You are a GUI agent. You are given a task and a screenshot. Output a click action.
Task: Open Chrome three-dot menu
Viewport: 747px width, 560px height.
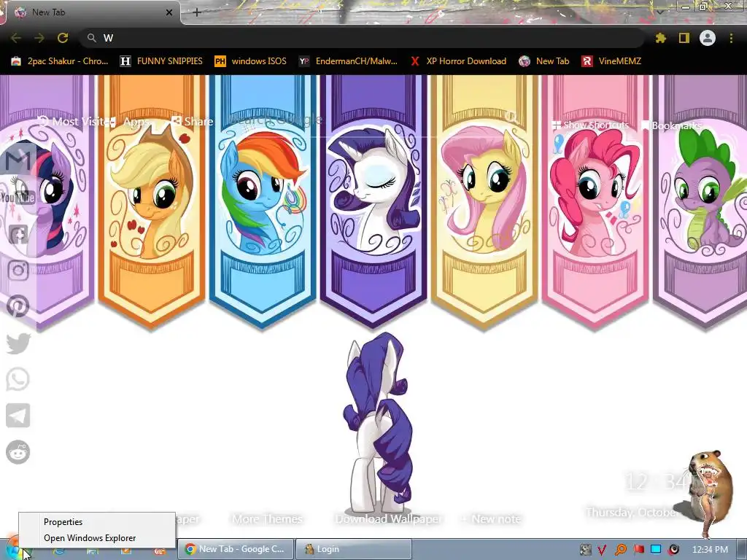pos(731,38)
